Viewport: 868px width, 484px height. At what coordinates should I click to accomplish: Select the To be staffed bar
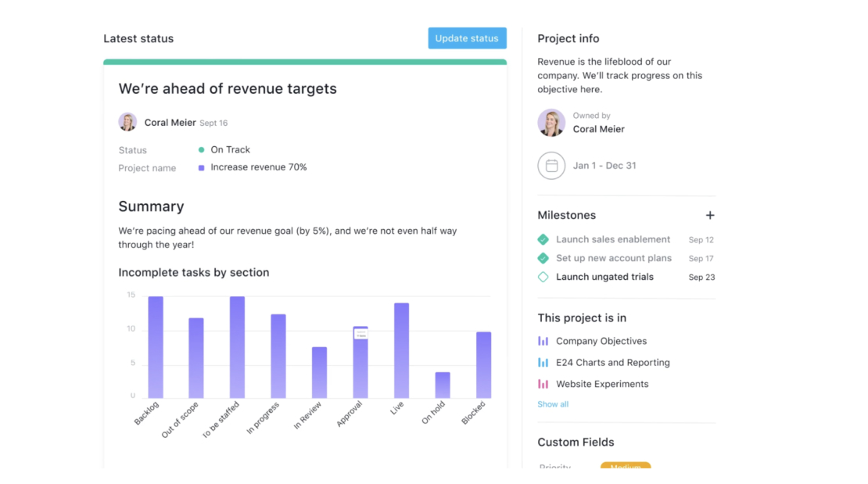237,347
